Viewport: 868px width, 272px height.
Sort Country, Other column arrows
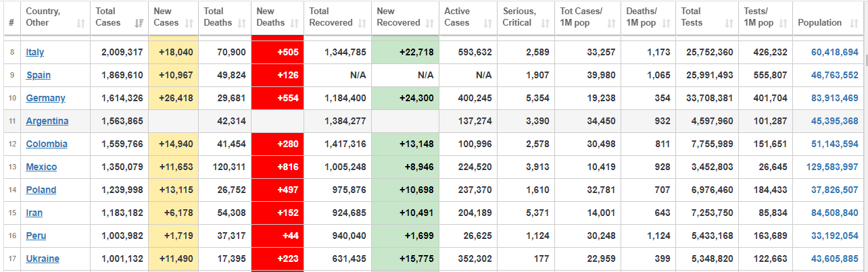coord(81,24)
